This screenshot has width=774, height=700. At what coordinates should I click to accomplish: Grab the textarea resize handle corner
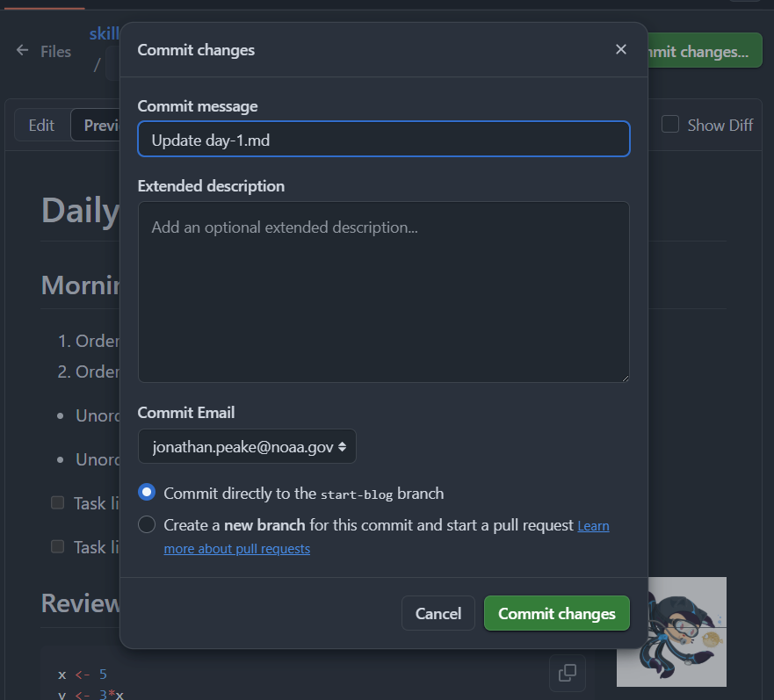coord(625,379)
